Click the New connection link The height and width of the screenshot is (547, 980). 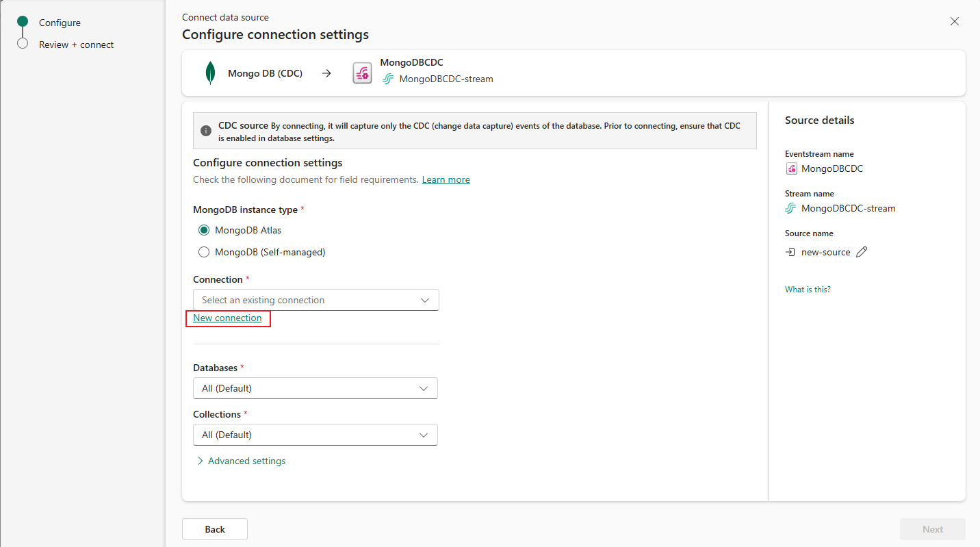pyautogui.click(x=227, y=318)
